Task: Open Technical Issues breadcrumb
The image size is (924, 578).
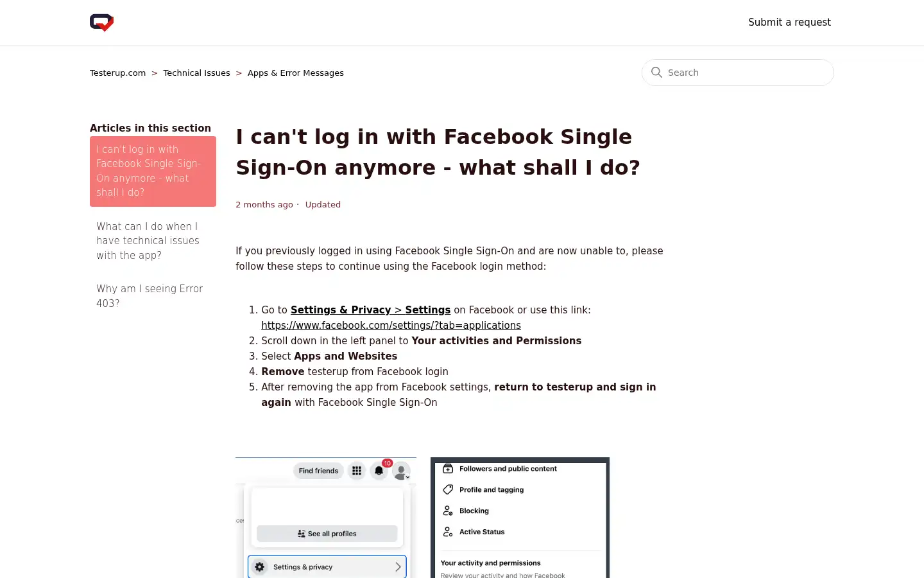Action: pyautogui.click(x=196, y=73)
